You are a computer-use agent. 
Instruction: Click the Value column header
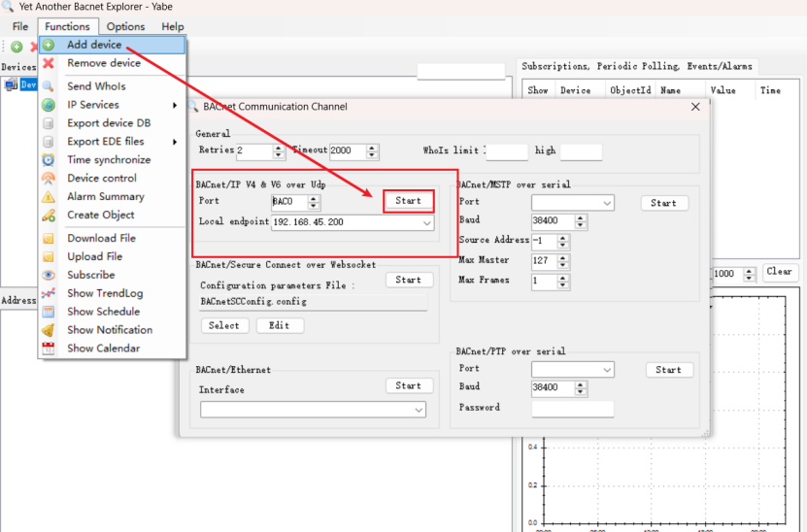(x=723, y=90)
